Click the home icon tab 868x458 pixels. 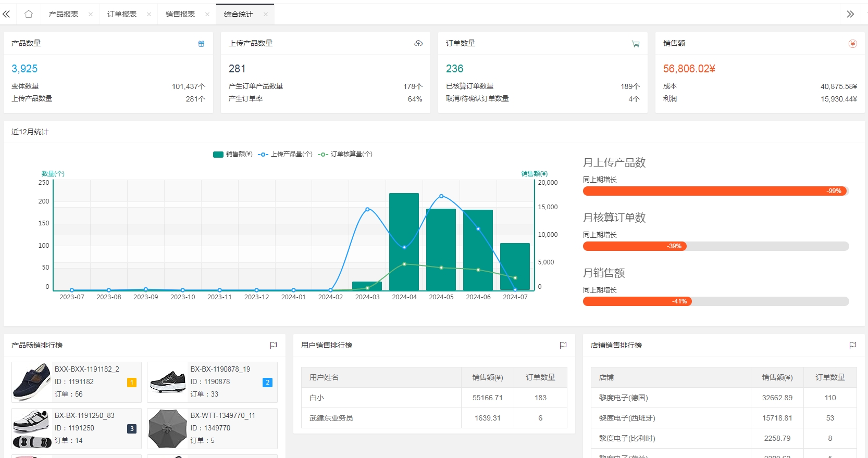click(29, 14)
